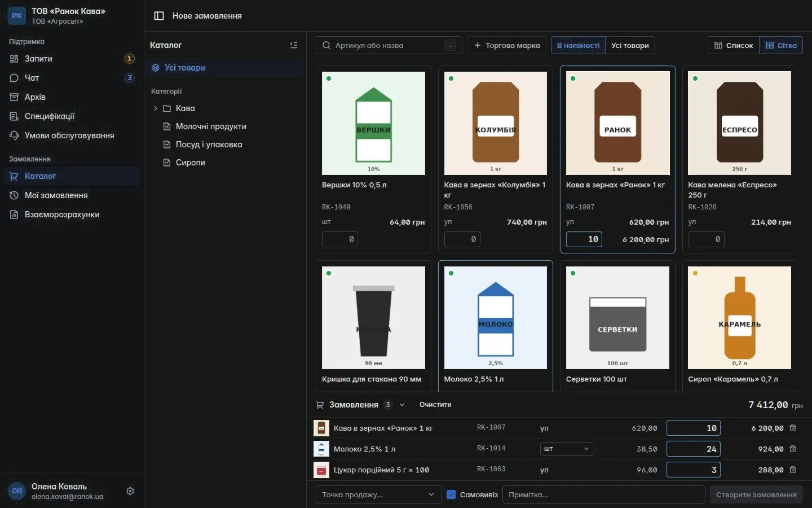Screen dimensions: 812x508
Task: Uncheck the Самовивіз checkbox
Action: click(x=451, y=494)
